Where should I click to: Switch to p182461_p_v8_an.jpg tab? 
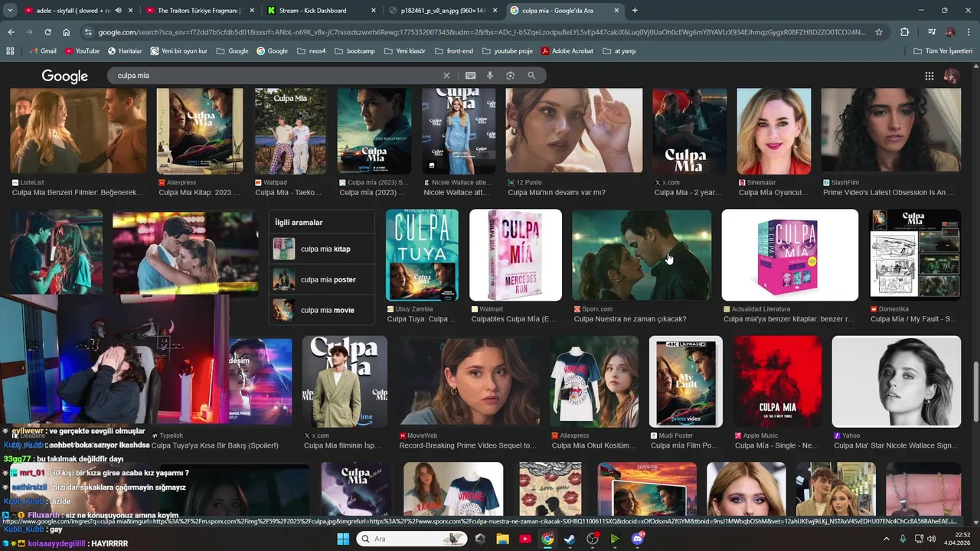(443, 11)
